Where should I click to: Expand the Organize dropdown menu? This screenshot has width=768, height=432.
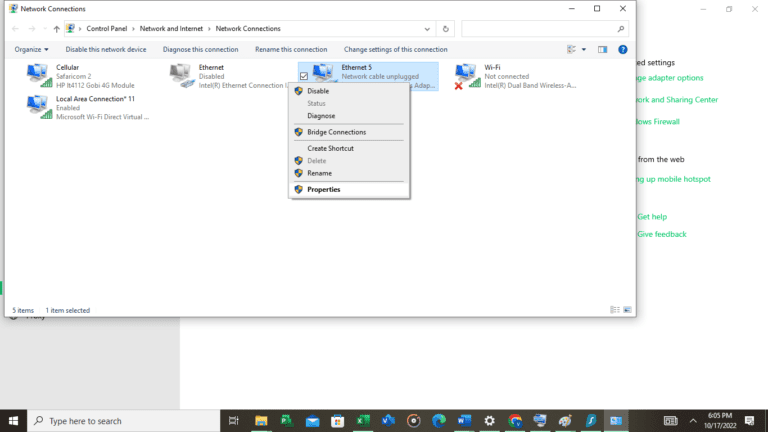coord(32,49)
